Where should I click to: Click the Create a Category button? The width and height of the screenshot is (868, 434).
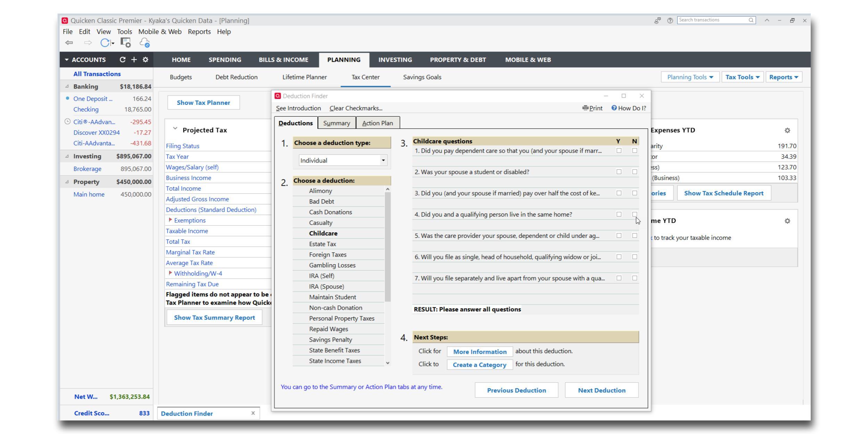click(479, 365)
